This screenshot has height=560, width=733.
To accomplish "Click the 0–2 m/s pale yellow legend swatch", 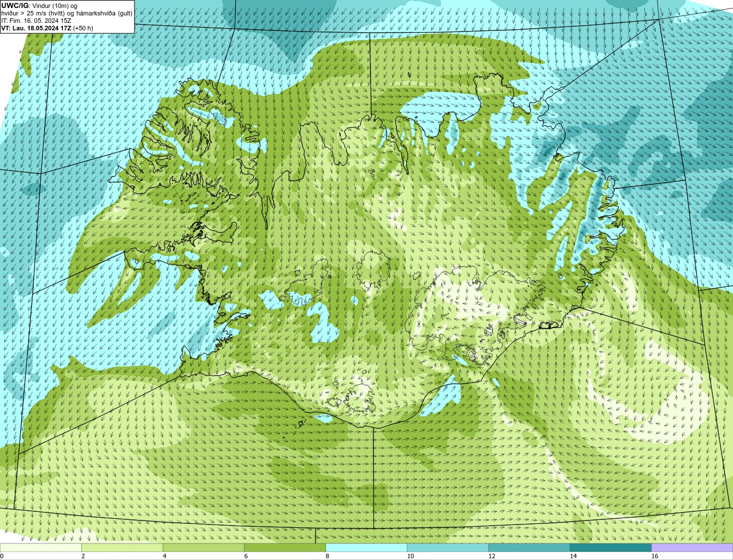I will [41, 547].
